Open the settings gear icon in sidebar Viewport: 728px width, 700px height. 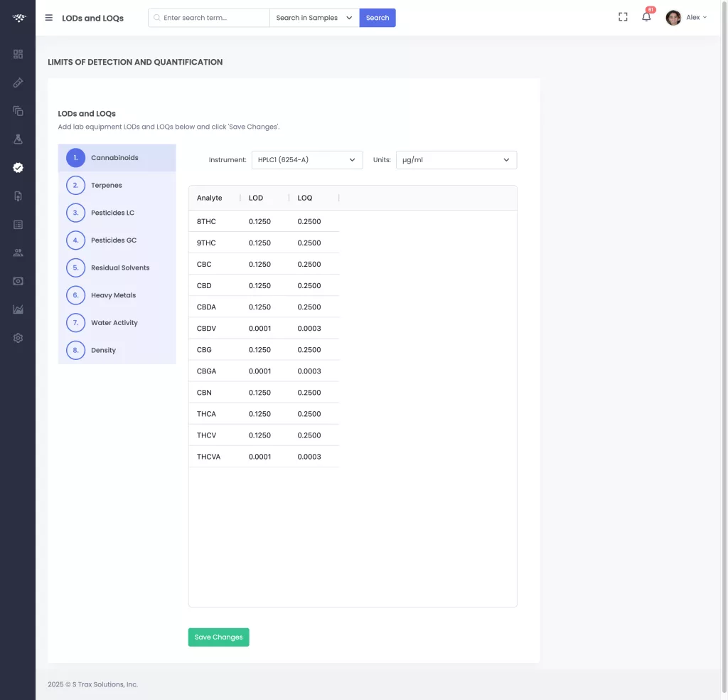coord(18,338)
